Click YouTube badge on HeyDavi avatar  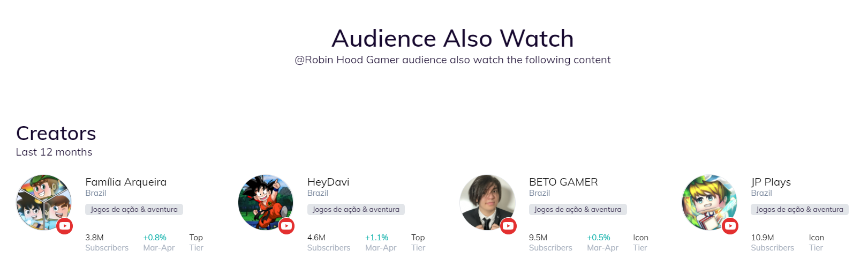click(286, 226)
